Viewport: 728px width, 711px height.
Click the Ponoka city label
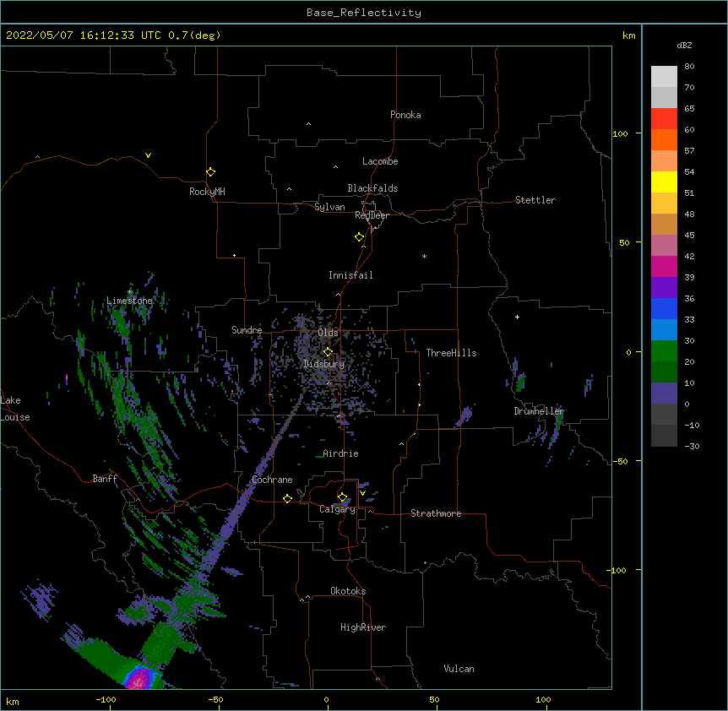pyautogui.click(x=405, y=115)
